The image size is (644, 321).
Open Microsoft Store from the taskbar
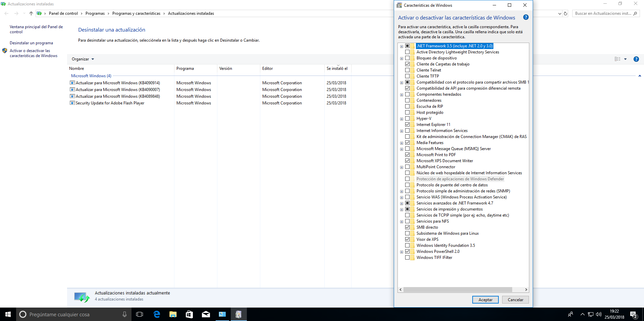pos(189,314)
